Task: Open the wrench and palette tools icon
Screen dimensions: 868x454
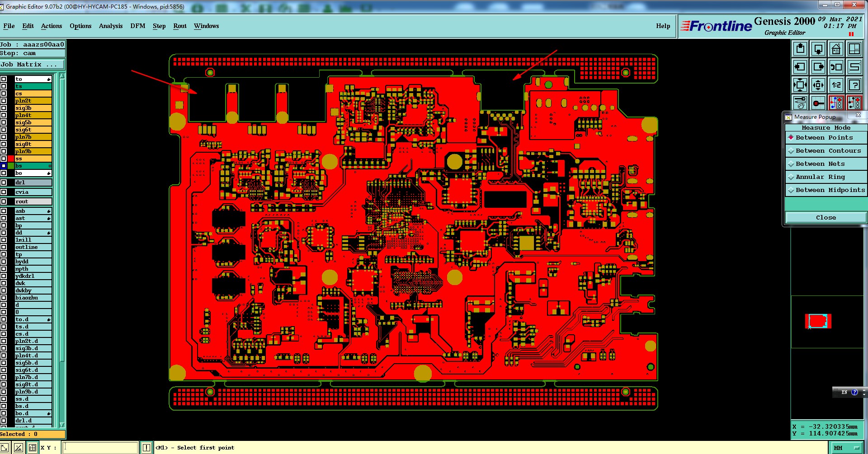Action: click(x=800, y=103)
